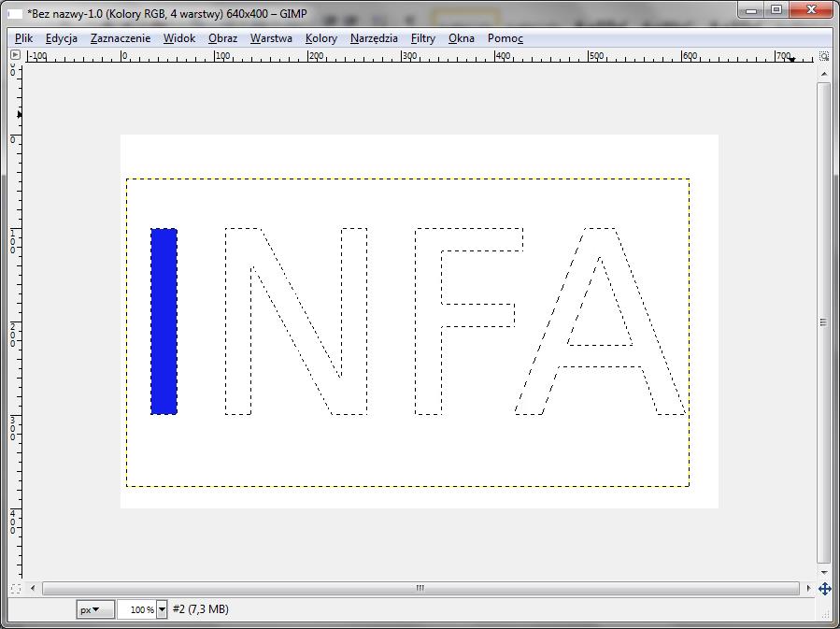The image size is (840, 629).
Task: Click the image menu triangle button at ruler corner
Action: click(15, 54)
